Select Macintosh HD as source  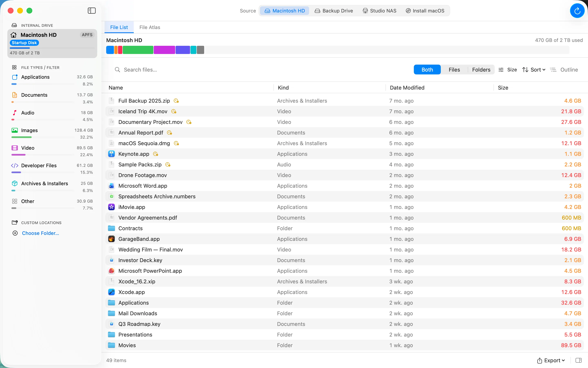[x=285, y=11]
